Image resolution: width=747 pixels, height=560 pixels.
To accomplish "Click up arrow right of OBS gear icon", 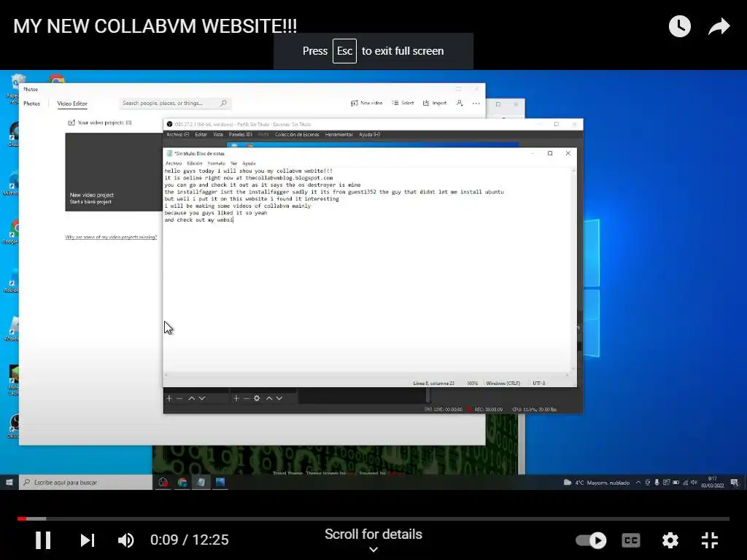I will 269,398.
